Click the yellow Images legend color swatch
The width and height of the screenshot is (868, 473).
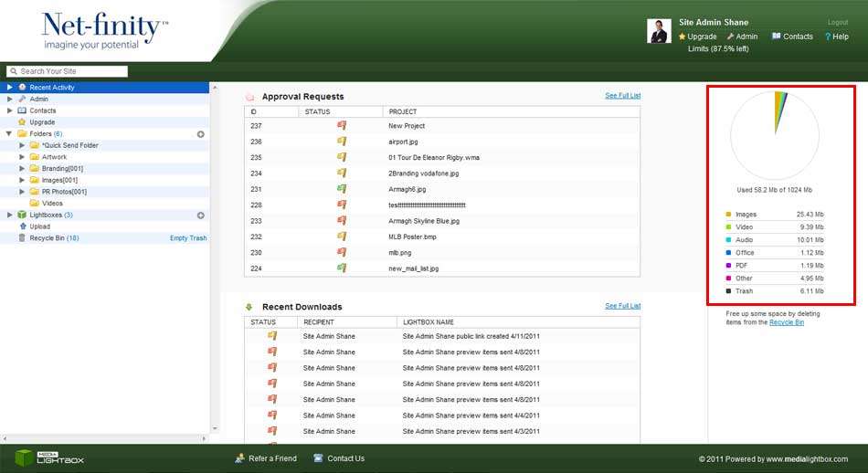728,215
